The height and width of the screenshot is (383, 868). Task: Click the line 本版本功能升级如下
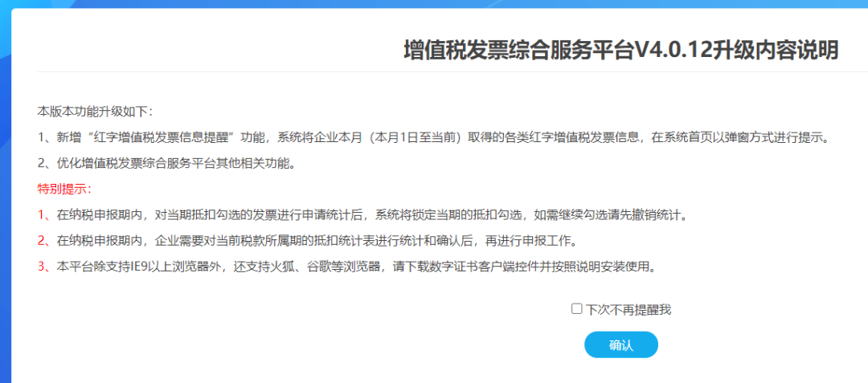pyautogui.click(x=95, y=111)
